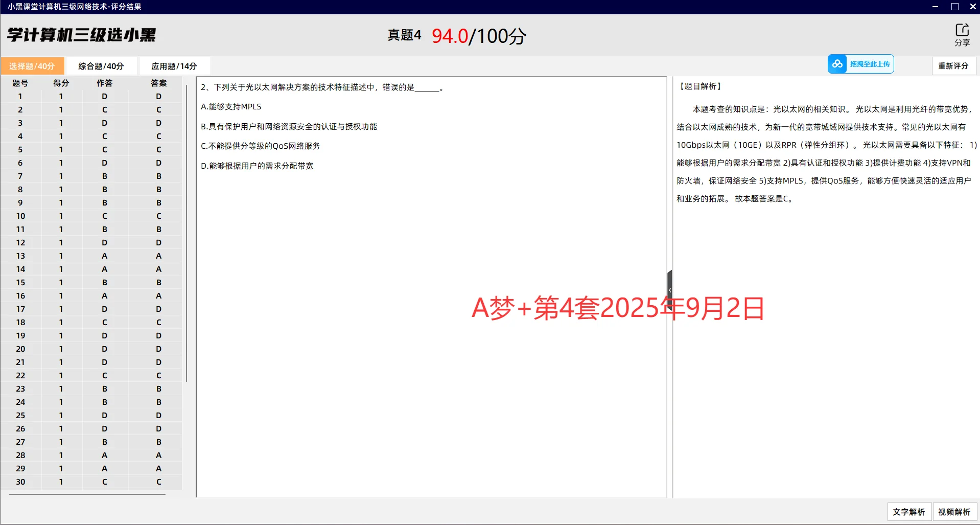980x525 pixels.
Task: Click the 学计算机三级选小黑 logo
Action: pos(81,34)
